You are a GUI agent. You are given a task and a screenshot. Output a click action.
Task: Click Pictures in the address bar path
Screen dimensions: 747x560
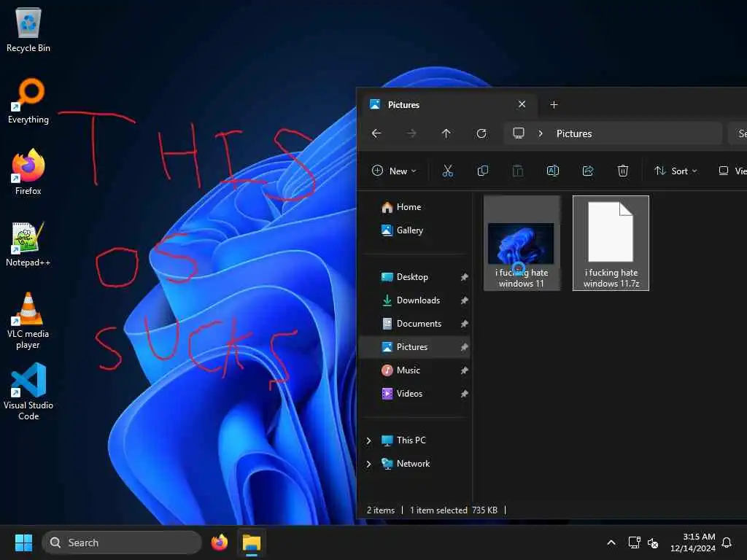(574, 134)
